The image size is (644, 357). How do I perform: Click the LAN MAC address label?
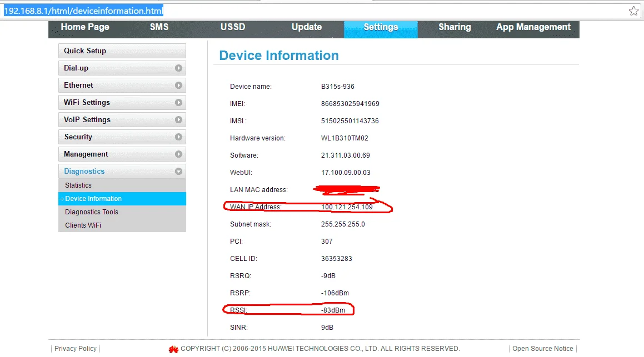coord(259,190)
